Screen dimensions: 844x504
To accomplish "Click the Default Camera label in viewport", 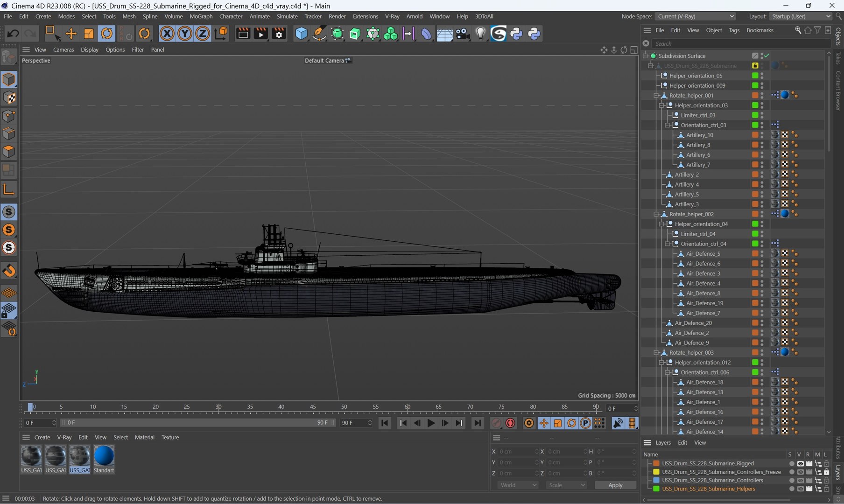I will click(x=324, y=61).
